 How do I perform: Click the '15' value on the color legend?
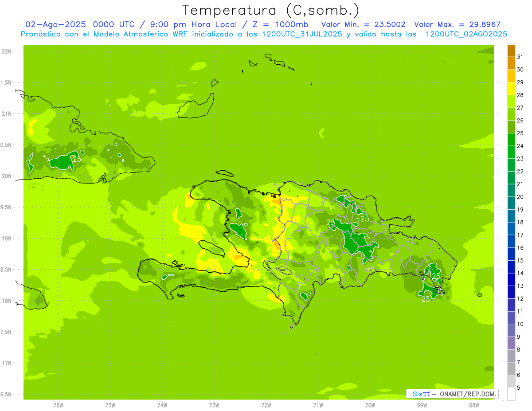(x=520, y=260)
